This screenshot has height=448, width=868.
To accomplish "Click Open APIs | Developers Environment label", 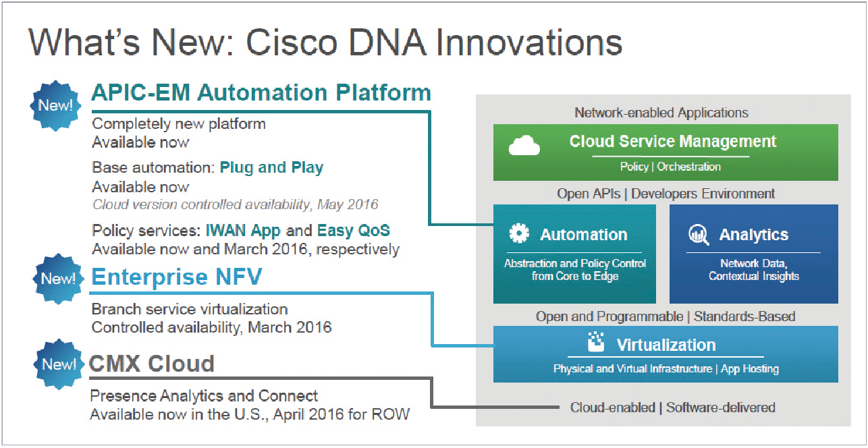I will coord(666,194).
